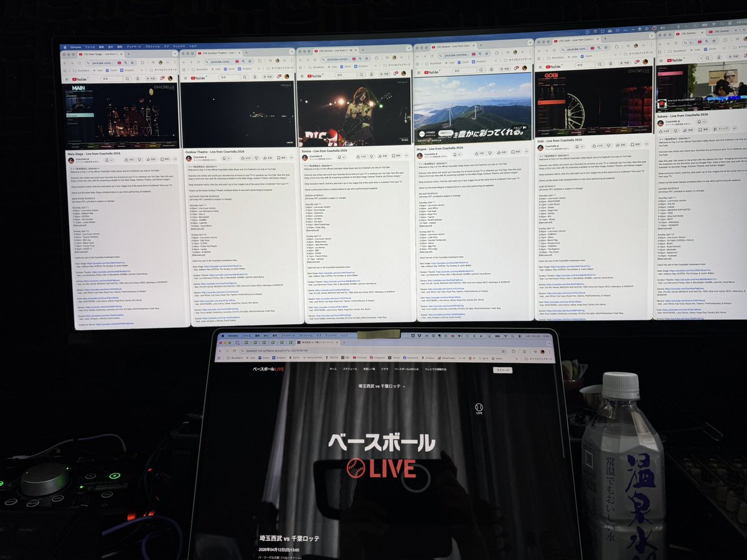Viewport: 747px width, 560px height.
Task: Open extensions puzzle icon in Mojave window
Action: [497, 53]
